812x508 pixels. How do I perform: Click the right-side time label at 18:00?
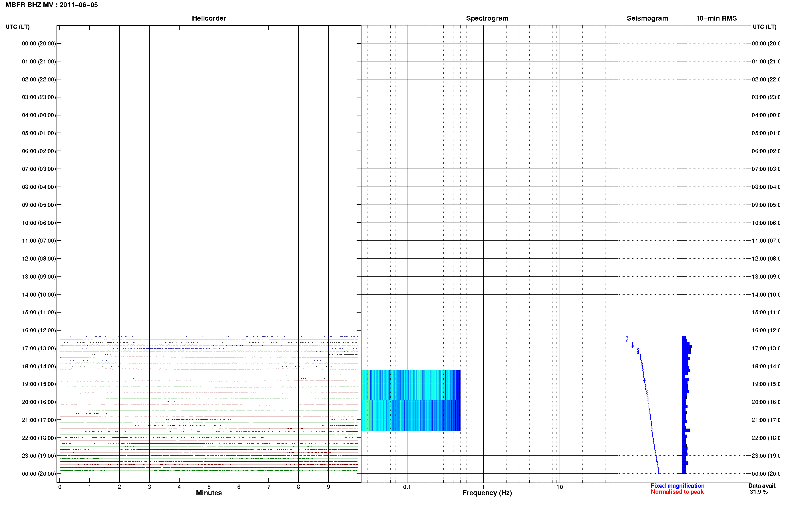tap(765, 366)
